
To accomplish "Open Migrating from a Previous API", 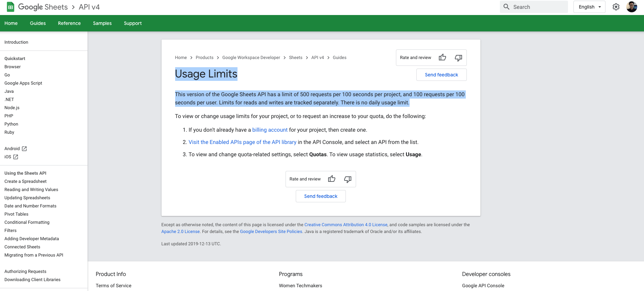I will [x=34, y=255].
